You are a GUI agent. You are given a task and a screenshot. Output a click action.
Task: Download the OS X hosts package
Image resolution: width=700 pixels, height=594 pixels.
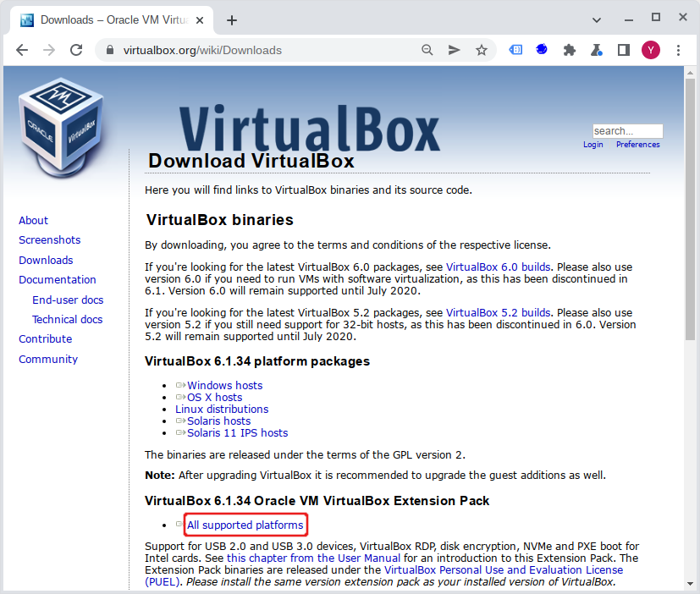(x=215, y=397)
